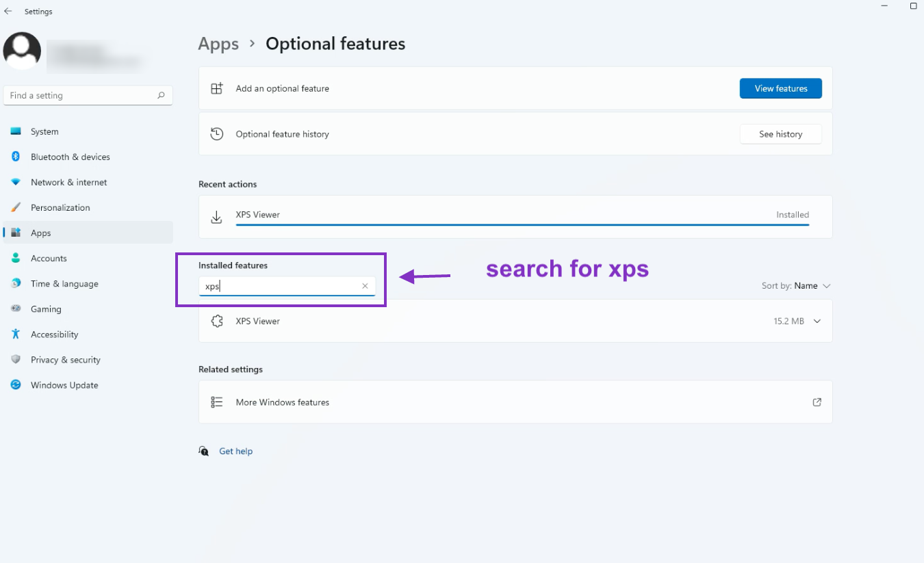Click the Accessibility figure icon

click(16, 334)
